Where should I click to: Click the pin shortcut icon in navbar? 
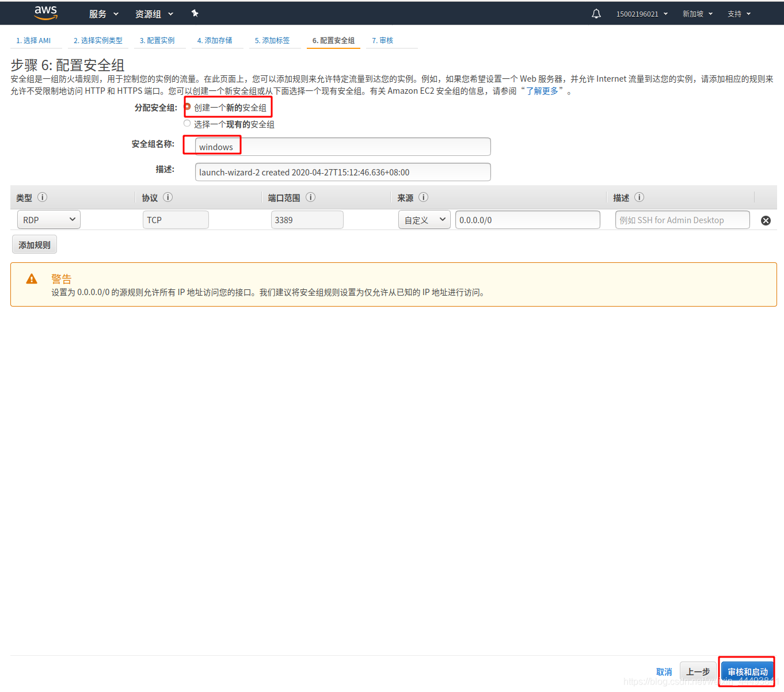(195, 13)
